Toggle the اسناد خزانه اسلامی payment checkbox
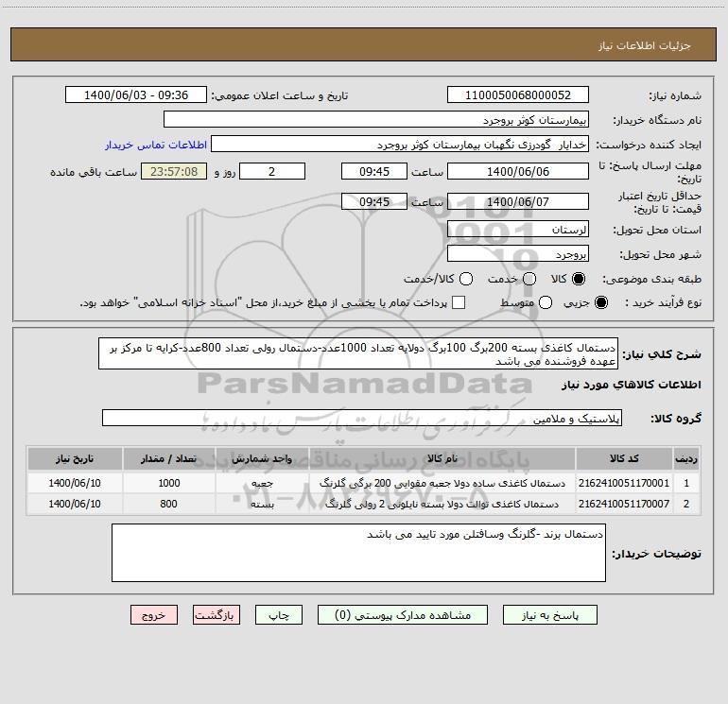 459,302
